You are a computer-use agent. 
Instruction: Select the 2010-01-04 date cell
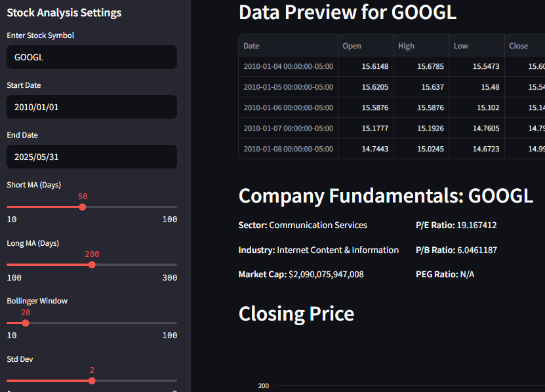pyautogui.click(x=288, y=67)
